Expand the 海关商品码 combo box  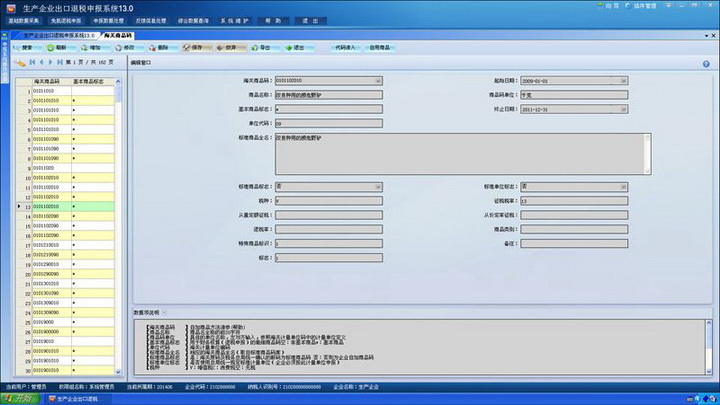(x=378, y=81)
